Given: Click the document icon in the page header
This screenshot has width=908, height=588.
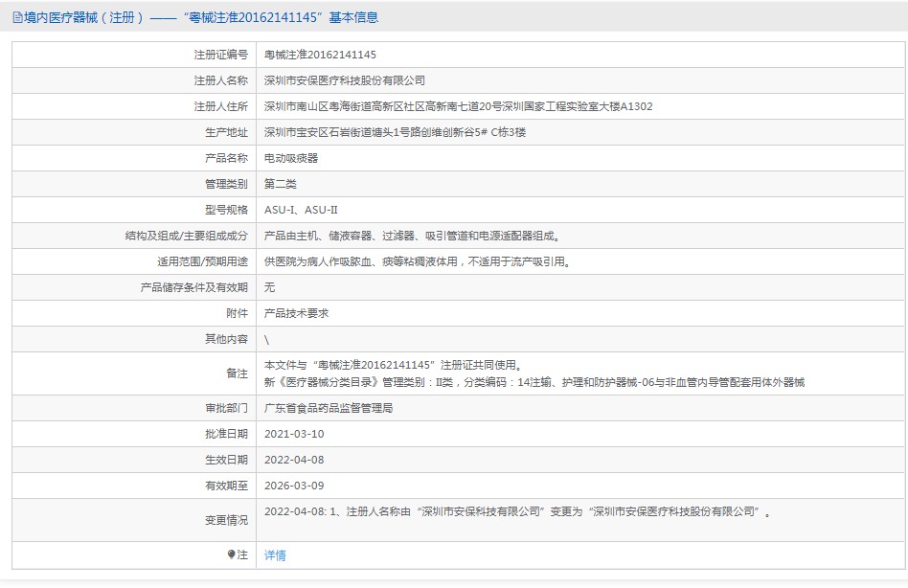Looking at the screenshot, I should (x=17, y=18).
